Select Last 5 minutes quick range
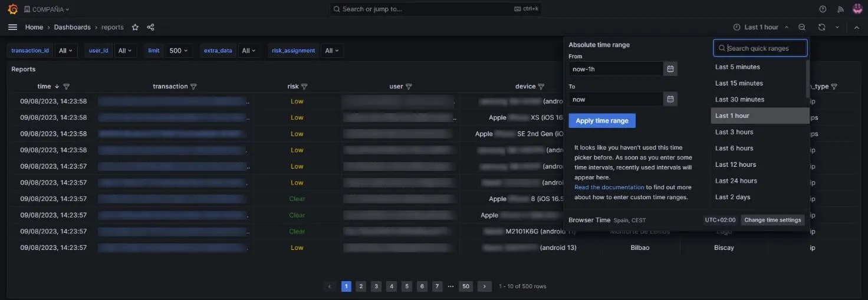Image resolution: width=868 pixels, height=300 pixels. (x=759, y=67)
